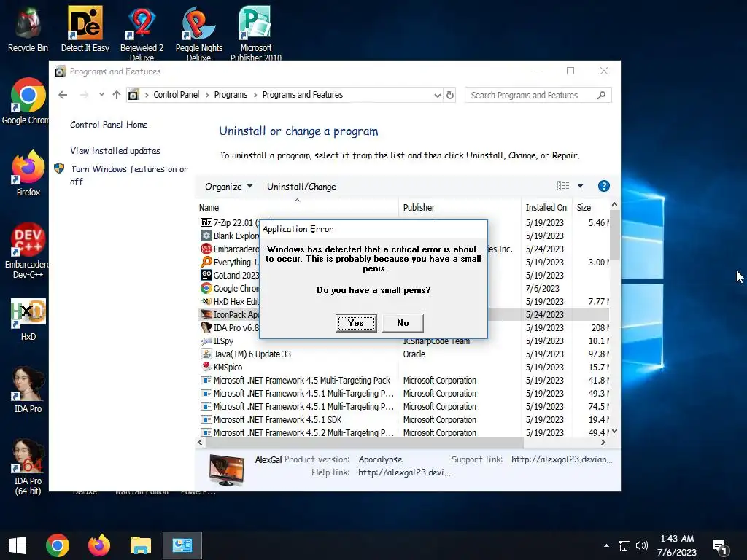Click Control Panel breadcrumb segment

click(177, 95)
